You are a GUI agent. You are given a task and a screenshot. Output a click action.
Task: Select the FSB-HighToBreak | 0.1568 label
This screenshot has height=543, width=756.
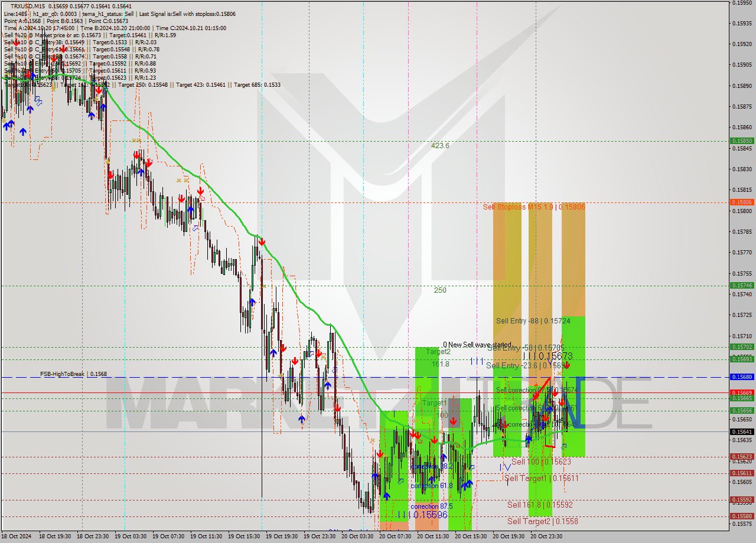click(74, 374)
